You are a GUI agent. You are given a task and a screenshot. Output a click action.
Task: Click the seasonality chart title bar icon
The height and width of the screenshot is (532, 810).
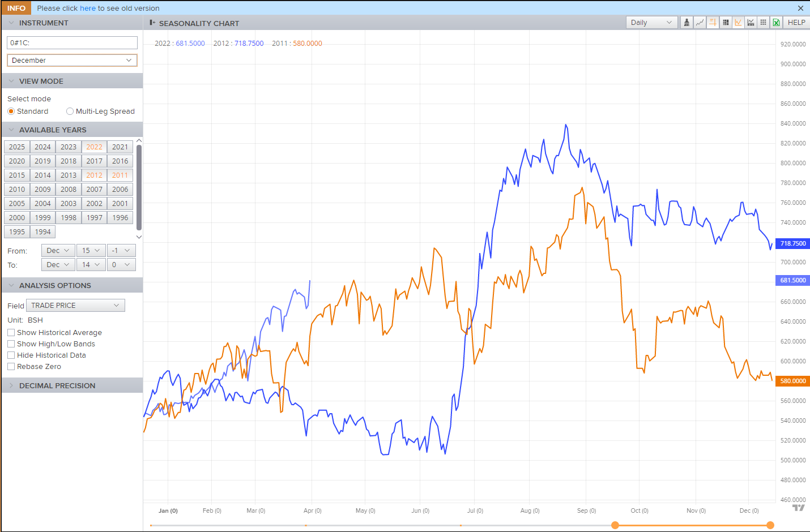pyautogui.click(x=152, y=23)
